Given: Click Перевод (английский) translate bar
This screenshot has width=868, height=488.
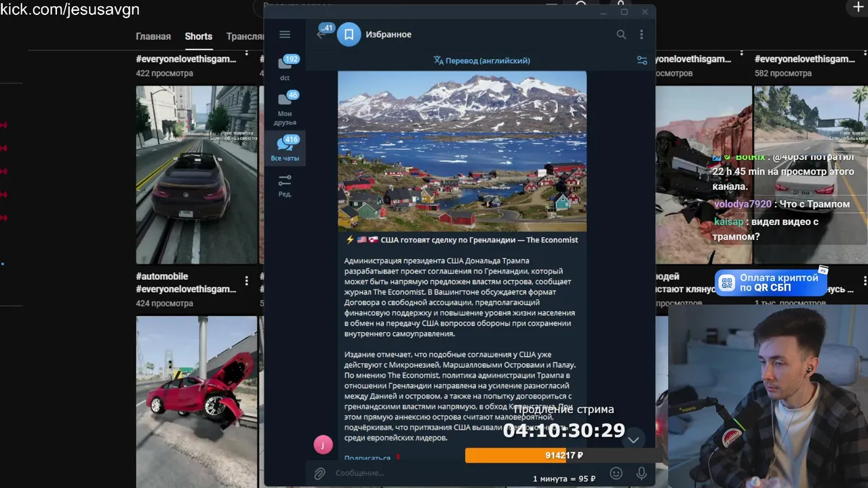Looking at the screenshot, I should (x=482, y=60).
